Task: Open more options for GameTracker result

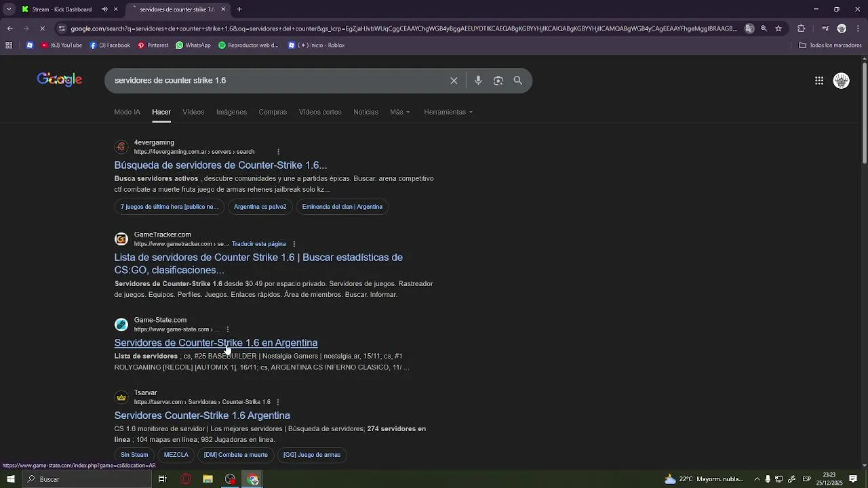Action: pos(294,244)
